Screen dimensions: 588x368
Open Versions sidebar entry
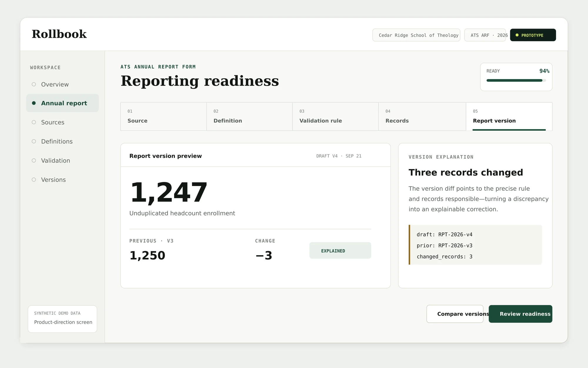[62, 180]
